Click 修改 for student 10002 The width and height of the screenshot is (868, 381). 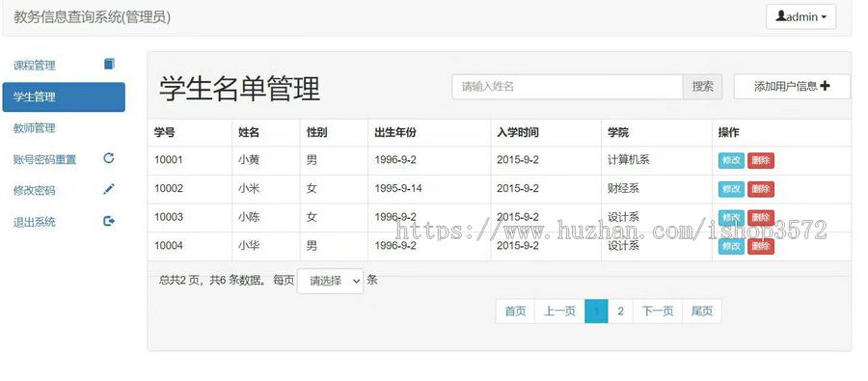coord(731,189)
